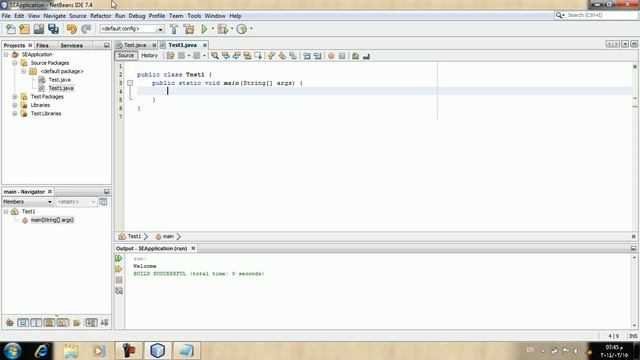
Task: Run the project with green play icon
Action: (204, 29)
